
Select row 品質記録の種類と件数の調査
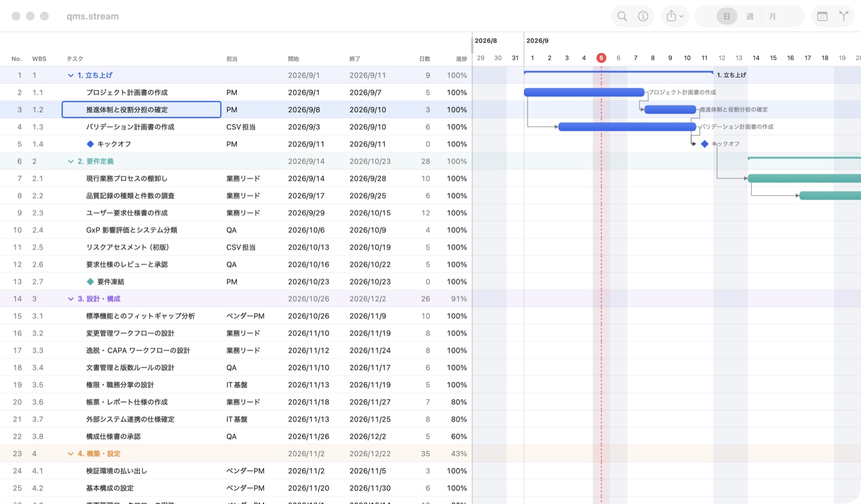coord(236,196)
